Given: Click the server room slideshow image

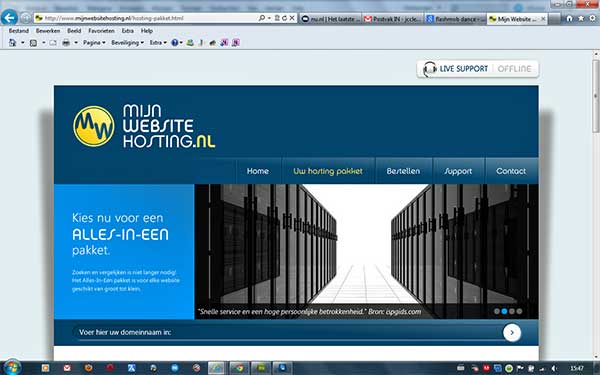Looking at the screenshot, I should point(366,251).
